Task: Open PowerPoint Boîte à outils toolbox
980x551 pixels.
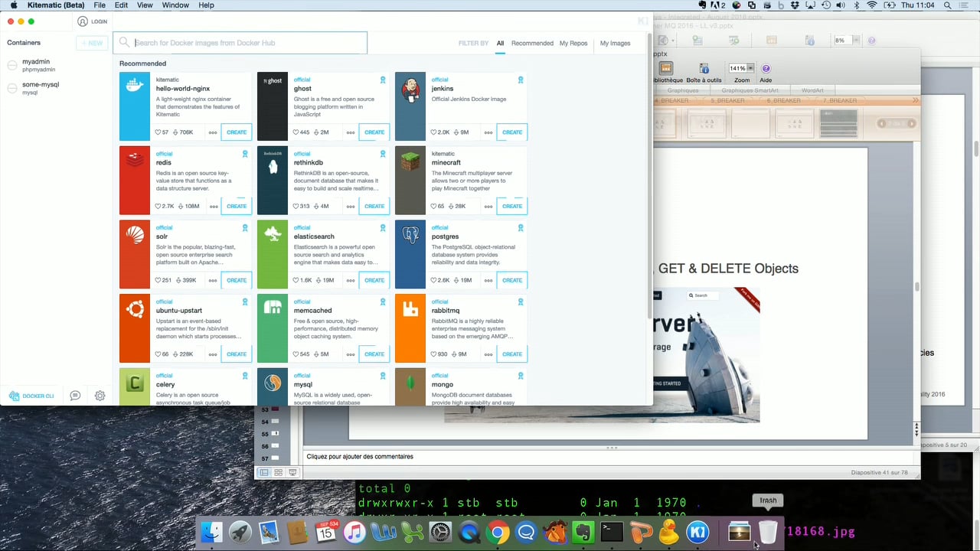Action: pyautogui.click(x=704, y=73)
